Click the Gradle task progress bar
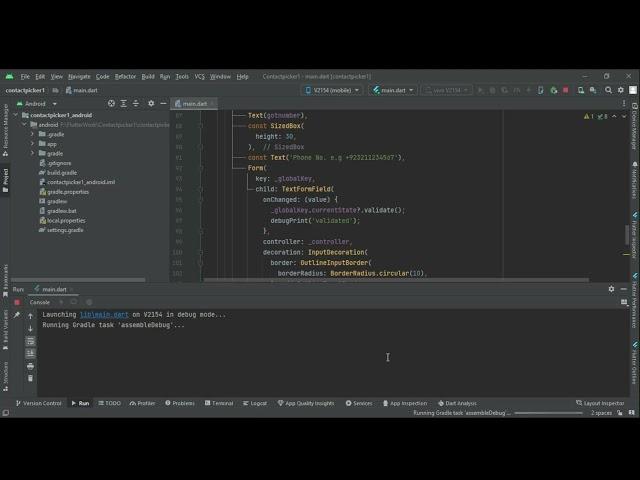 548,413
